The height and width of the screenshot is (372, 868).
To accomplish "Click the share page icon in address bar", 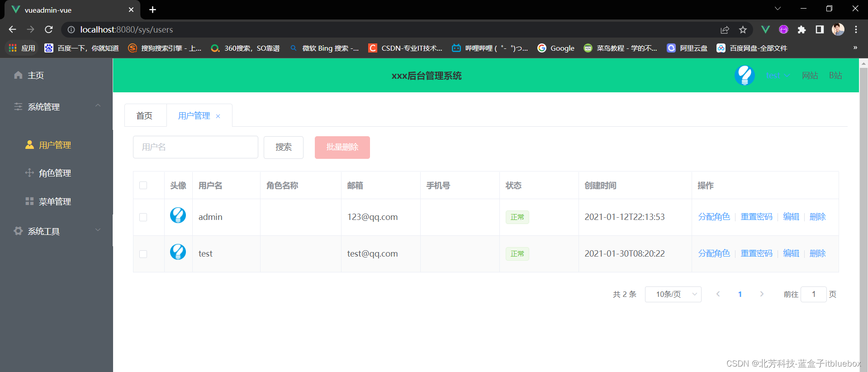I will point(725,30).
